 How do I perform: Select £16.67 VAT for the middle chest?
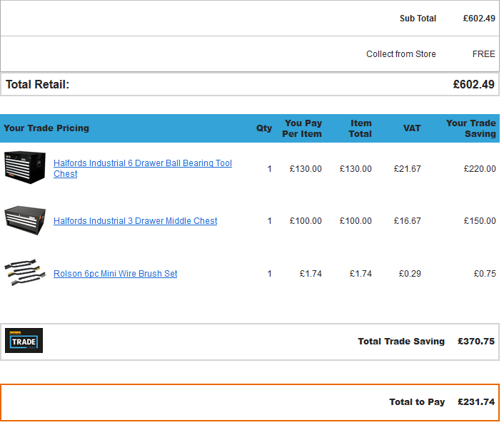[407, 221]
